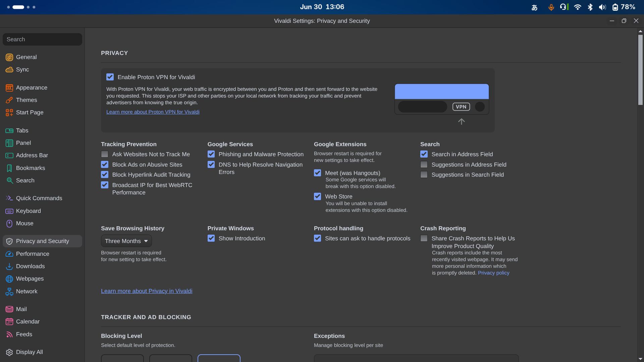
Task: Click the Keyboard icon in sidebar
Action: [x=9, y=211]
